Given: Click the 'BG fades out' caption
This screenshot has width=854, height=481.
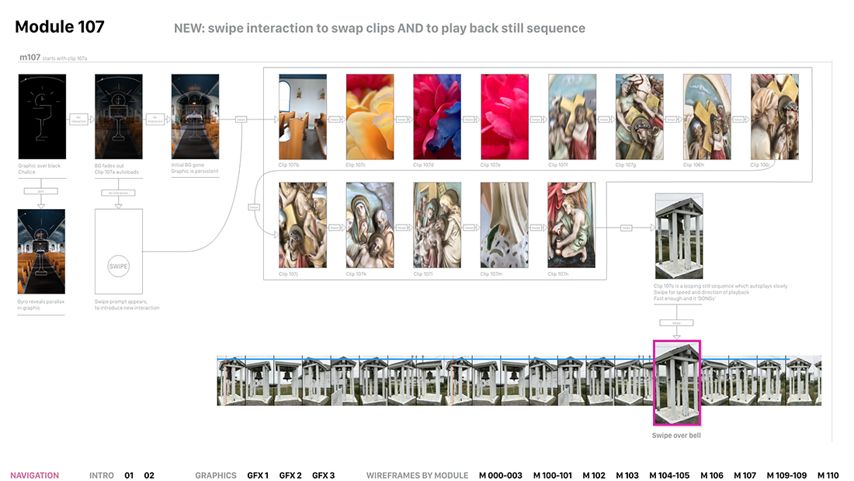Looking at the screenshot, I should tap(117, 168).
